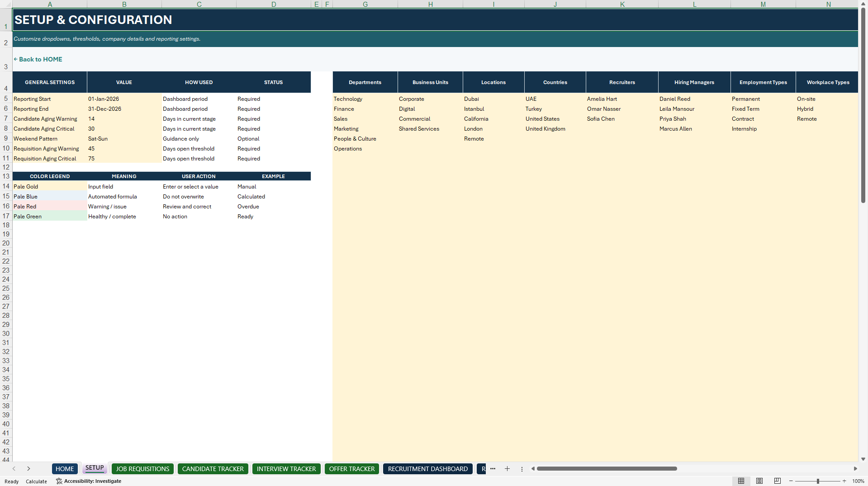The image size is (868, 486).
Task: Open the INTERVIEW TRACKER sheet tab
Action: 286,469
